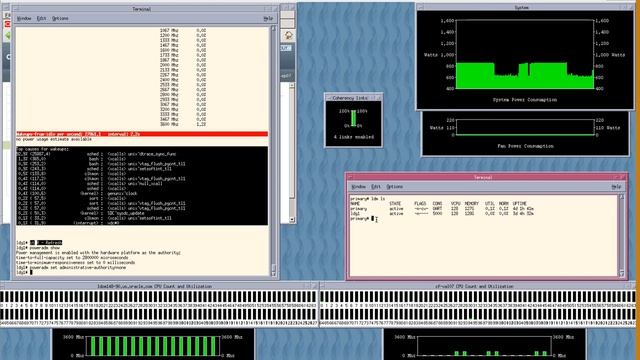
Task: Click NAME header in ldm output
Action: 355,204
